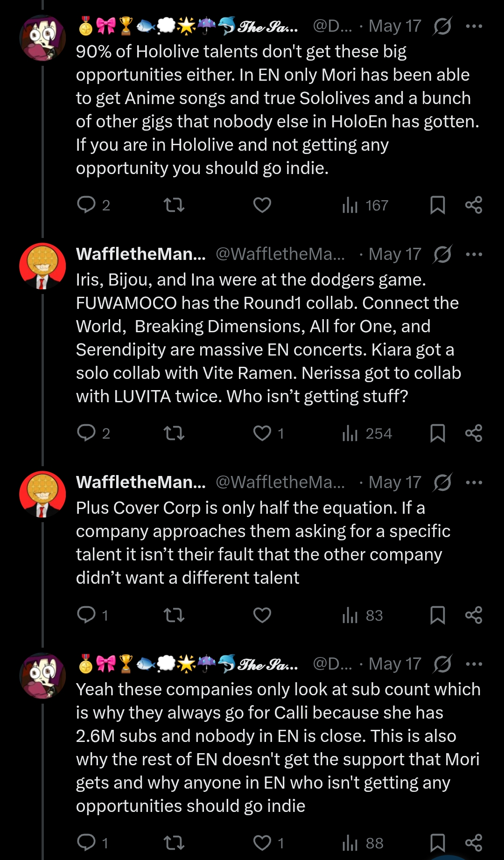Open the 'Yeah these companies only look' tweet text
Image resolution: width=504 pixels, height=860 pixels.
tap(278, 748)
